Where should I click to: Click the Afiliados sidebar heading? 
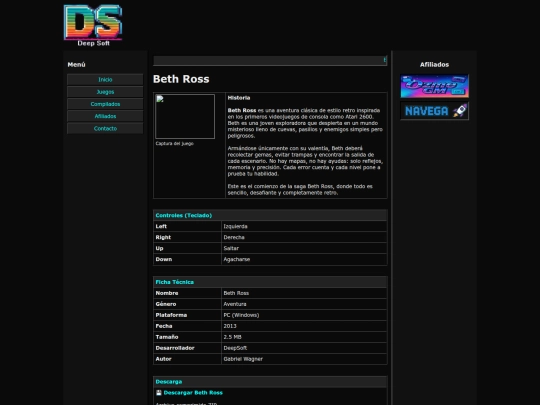tap(434, 65)
